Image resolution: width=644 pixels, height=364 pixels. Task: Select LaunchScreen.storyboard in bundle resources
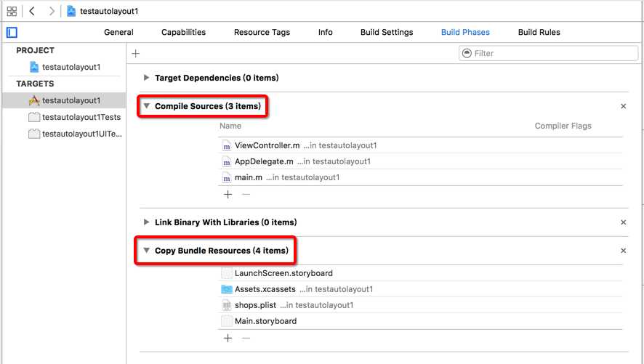(x=420, y=273)
